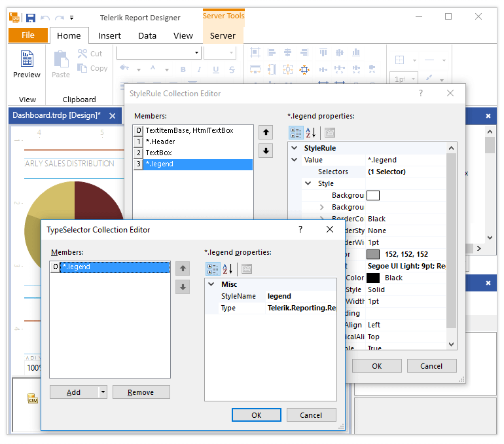Click Property Pages icon in StyleRule editor
Screen dimensions: 504x444
coord(330,132)
